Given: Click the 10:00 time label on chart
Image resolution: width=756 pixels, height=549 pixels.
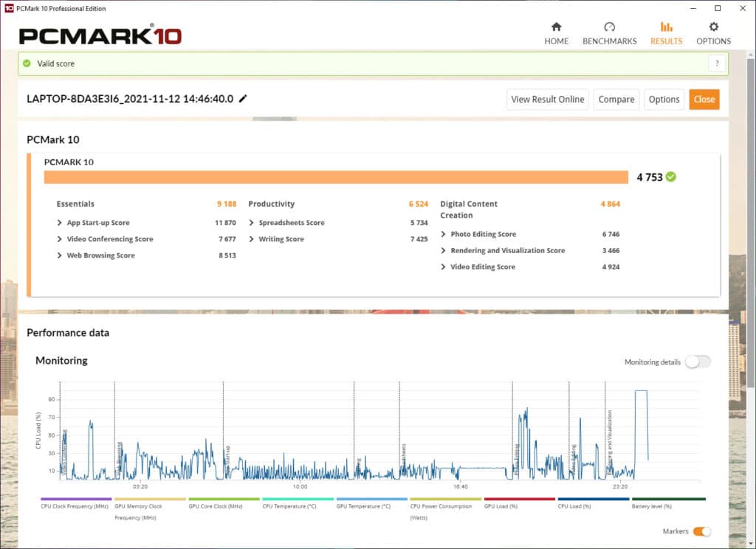Looking at the screenshot, I should (300, 487).
